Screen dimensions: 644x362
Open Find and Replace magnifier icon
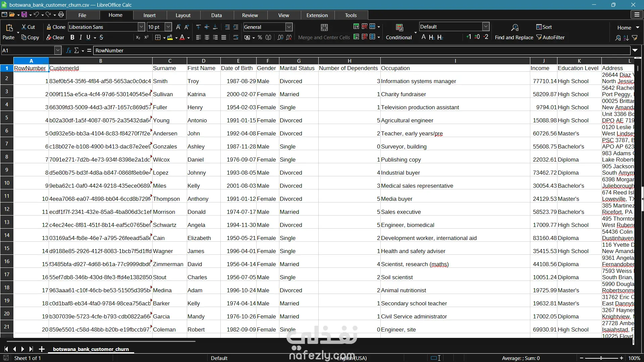pos(515,27)
